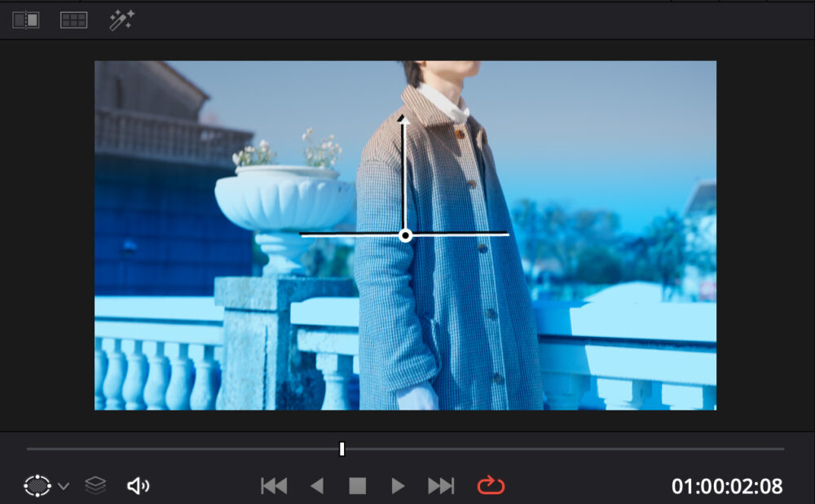Open the on-screen control type dropdown

pos(64,487)
